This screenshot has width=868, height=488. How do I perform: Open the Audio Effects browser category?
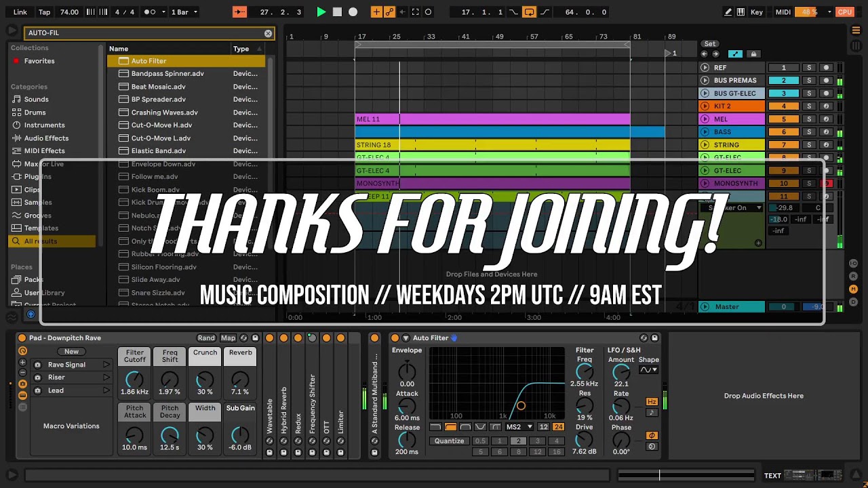46,138
